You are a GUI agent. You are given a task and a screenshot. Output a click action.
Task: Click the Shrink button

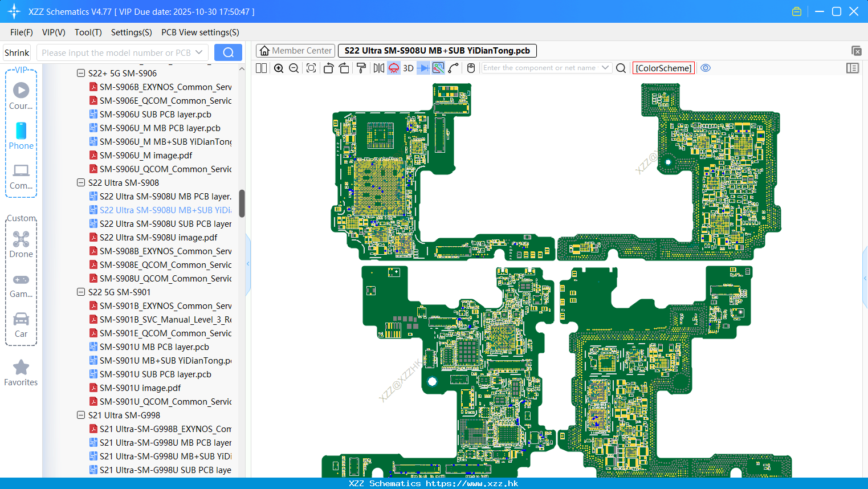[x=17, y=52]
